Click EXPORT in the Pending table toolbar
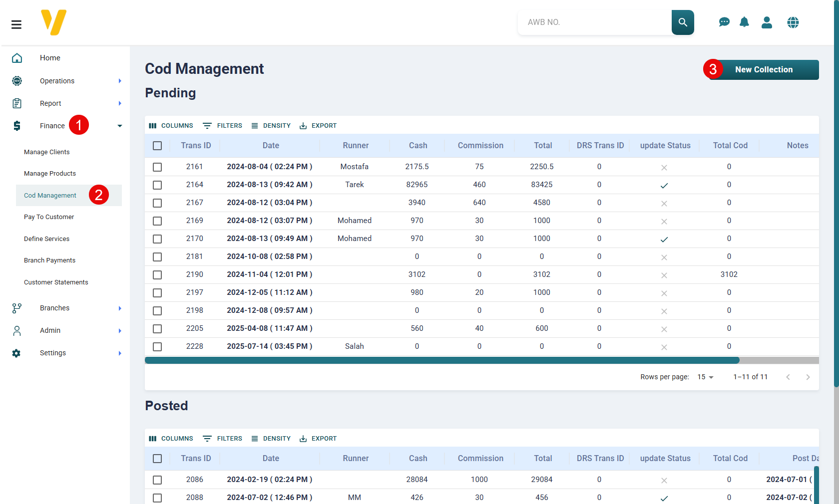 coord(318,126)
